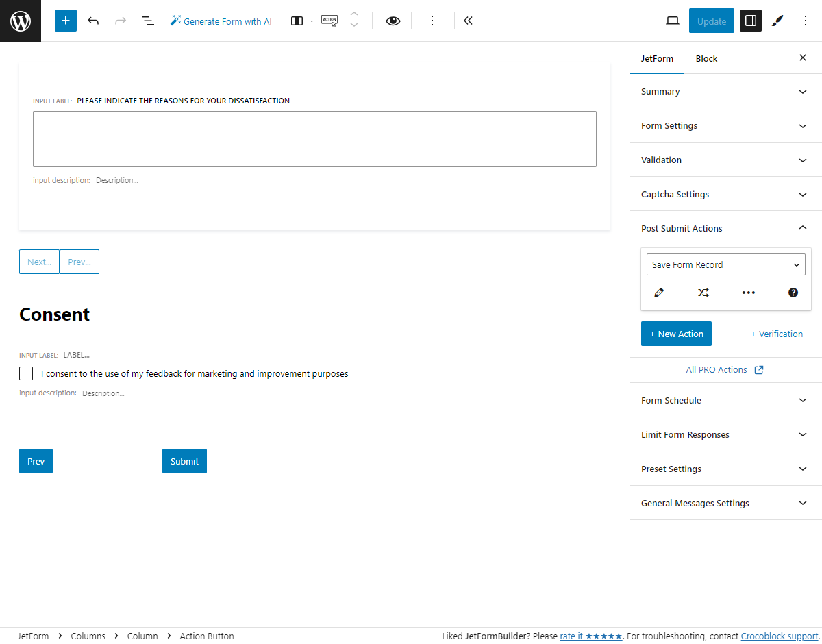Open the block inserter with the plus icon
The height and width of the screenshot is (644, 822).
tap(65, 21)
